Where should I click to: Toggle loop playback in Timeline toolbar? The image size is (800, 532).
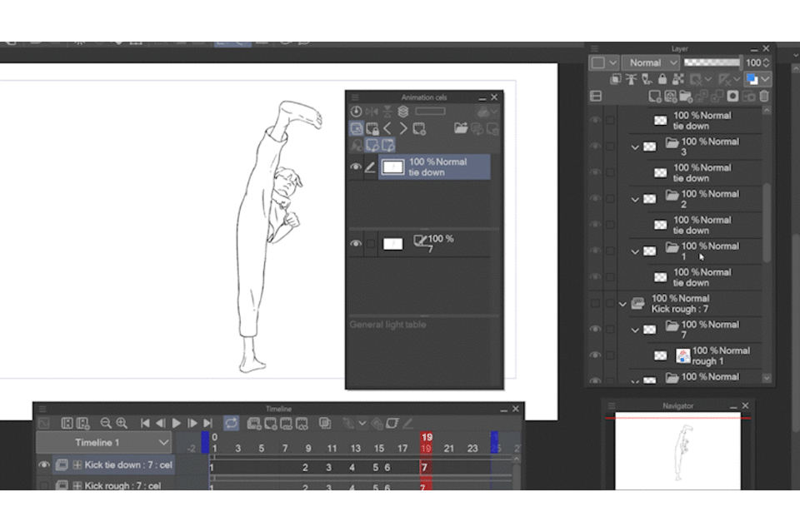[231, 424]
